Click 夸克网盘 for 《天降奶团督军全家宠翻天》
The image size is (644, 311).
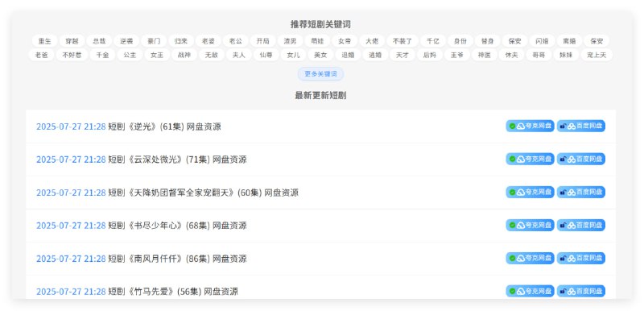pyautogui.click(x=530, y=193)
